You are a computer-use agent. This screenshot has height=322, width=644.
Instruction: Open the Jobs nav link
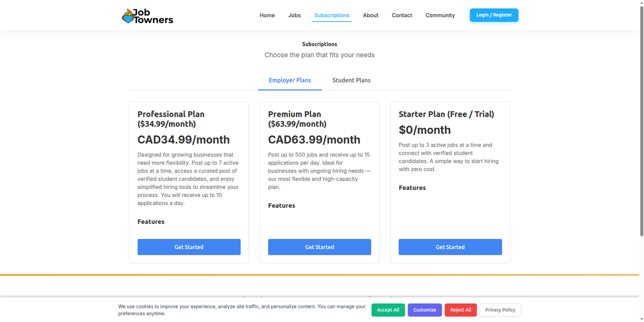(x=294, y=15)
